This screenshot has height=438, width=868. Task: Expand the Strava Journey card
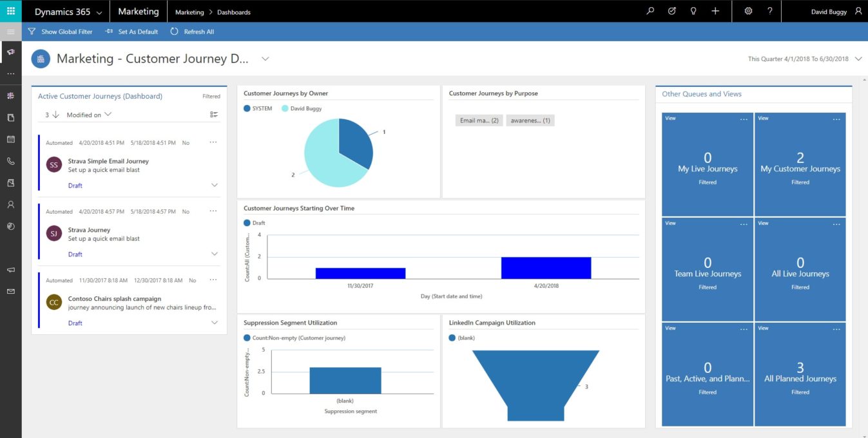point(215,254)
